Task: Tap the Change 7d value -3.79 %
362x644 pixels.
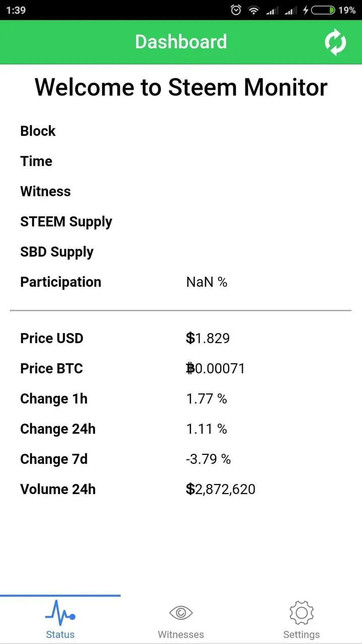Action: pyautogui.click(x=208, y=459)
